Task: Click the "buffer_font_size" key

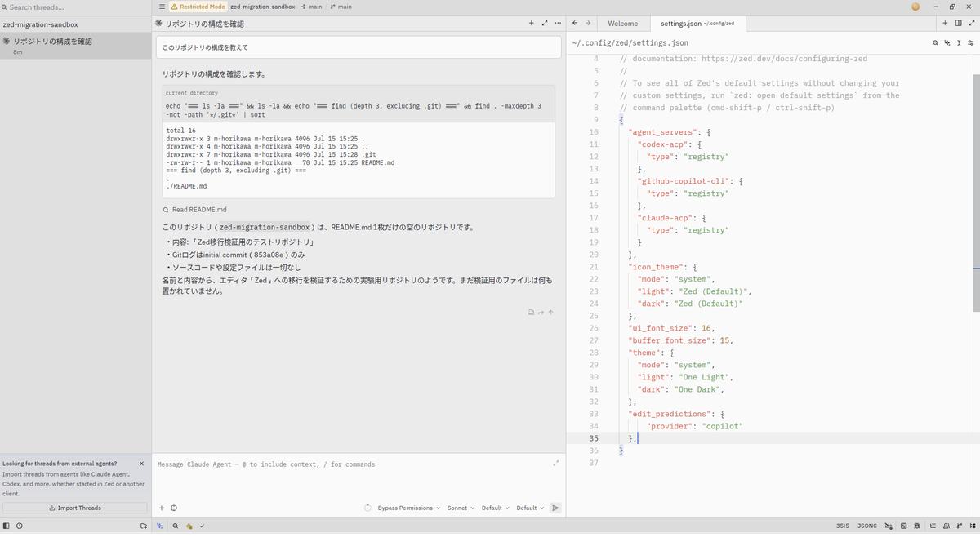Action: pyautogui.click(x=671, y=340)
